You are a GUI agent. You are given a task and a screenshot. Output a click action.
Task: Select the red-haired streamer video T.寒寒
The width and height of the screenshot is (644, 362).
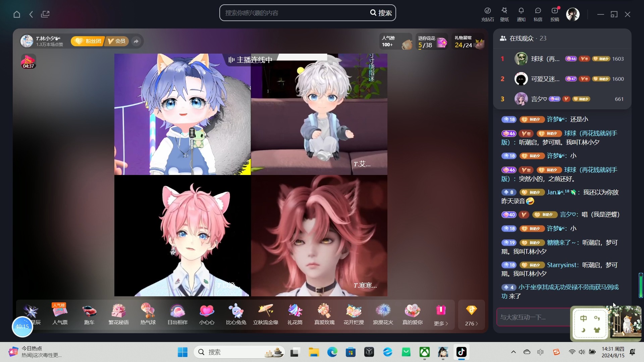pos(319,236)
